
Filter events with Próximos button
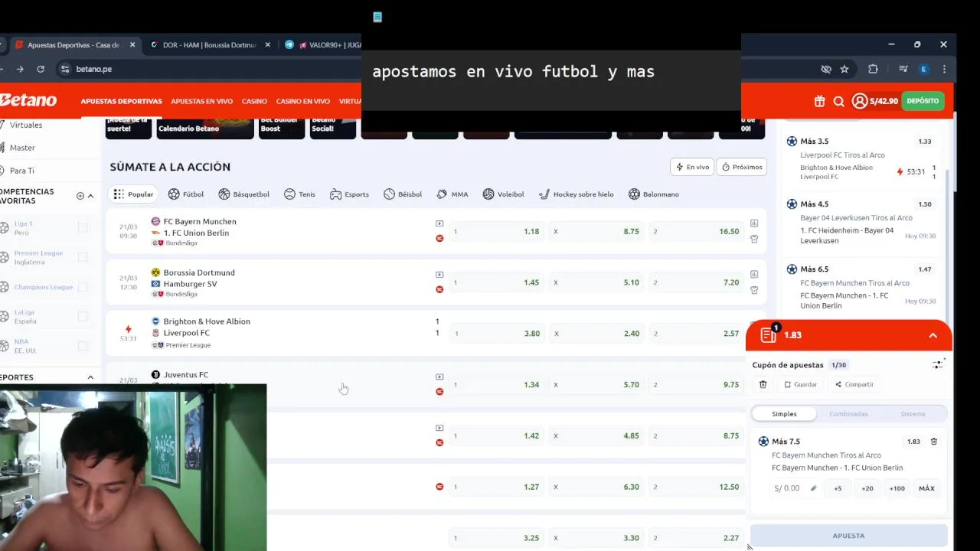[742, 167]
